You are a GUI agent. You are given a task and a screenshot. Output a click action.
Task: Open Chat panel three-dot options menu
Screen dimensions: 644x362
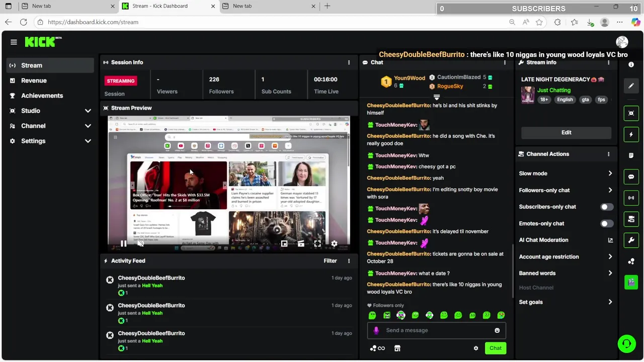505,62
